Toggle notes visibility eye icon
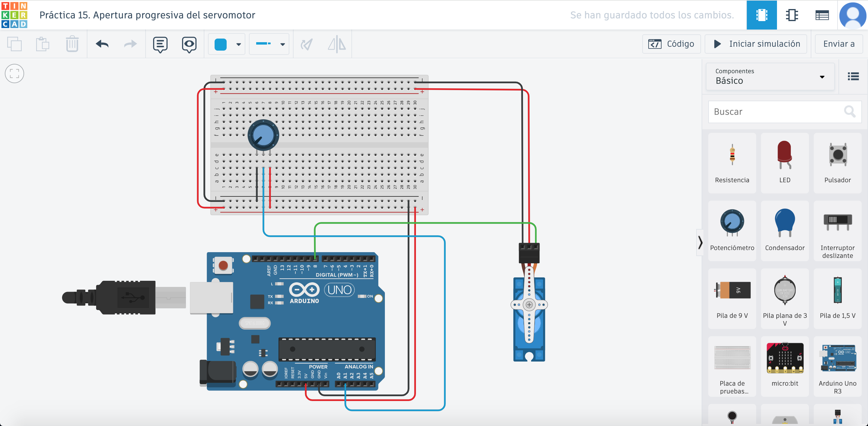This screenshot has height=426, width=868. point(189,44)
